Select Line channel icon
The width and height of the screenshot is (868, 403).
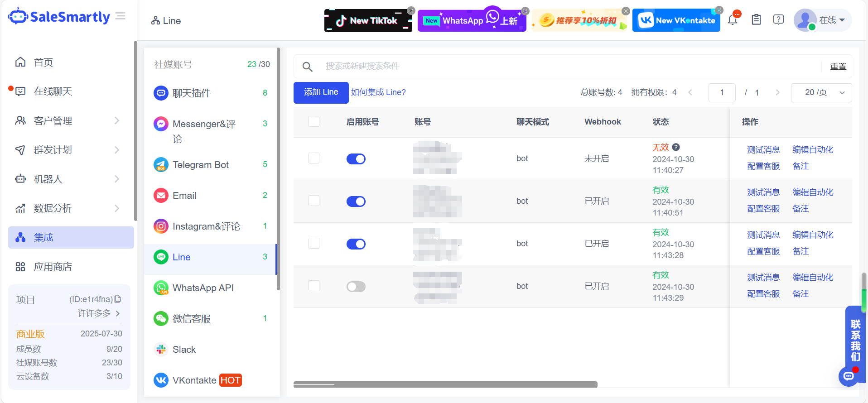[x=161, y=257]
